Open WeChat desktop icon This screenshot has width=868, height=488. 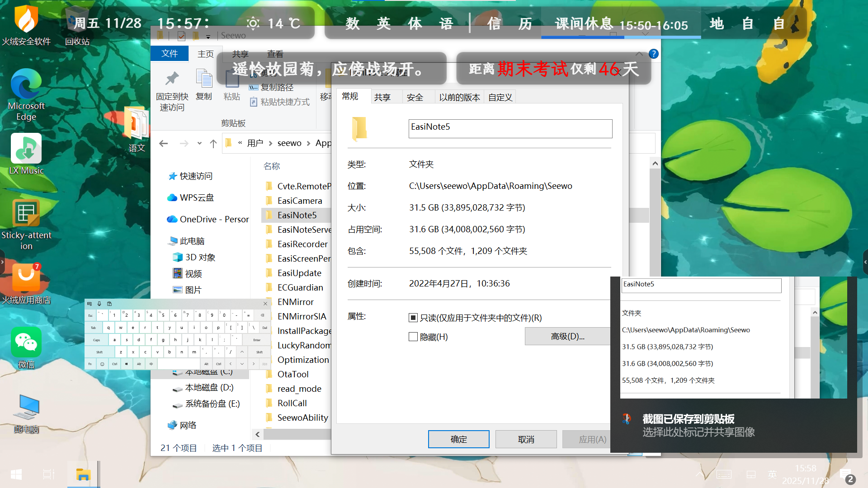tap(26, 343)
